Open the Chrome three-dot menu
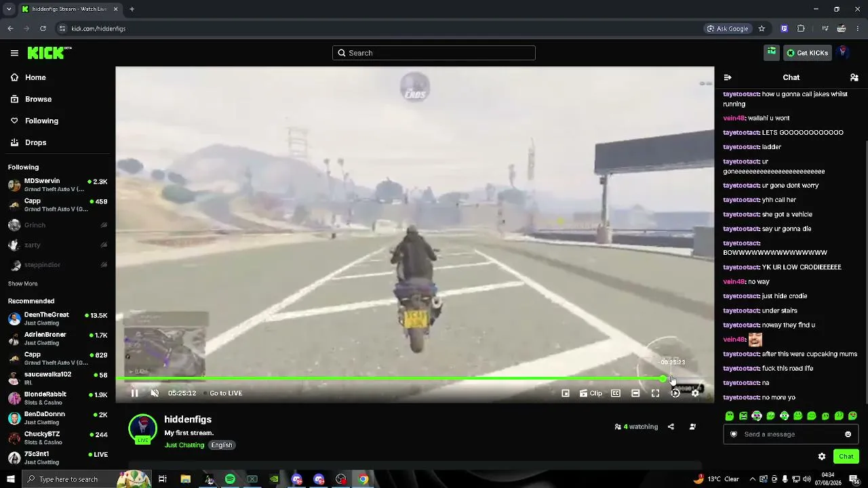This screenshot has width=868, height=488. point(859,28)
